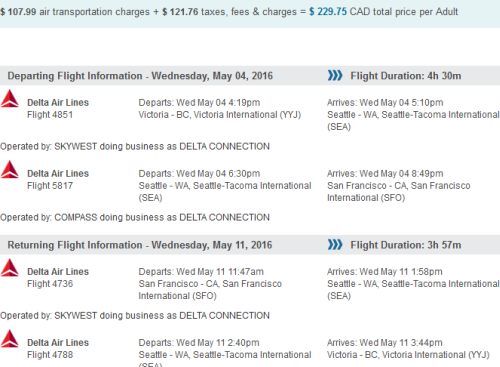Click Delta Air Lines name for Flight 4788
This screenshot has height=367, width=500.
click(x=58, y=342)
